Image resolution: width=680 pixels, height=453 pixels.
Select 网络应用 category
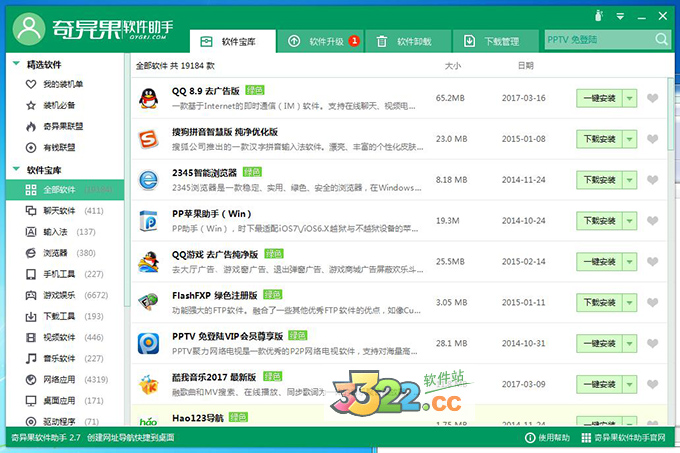(65, 380)
